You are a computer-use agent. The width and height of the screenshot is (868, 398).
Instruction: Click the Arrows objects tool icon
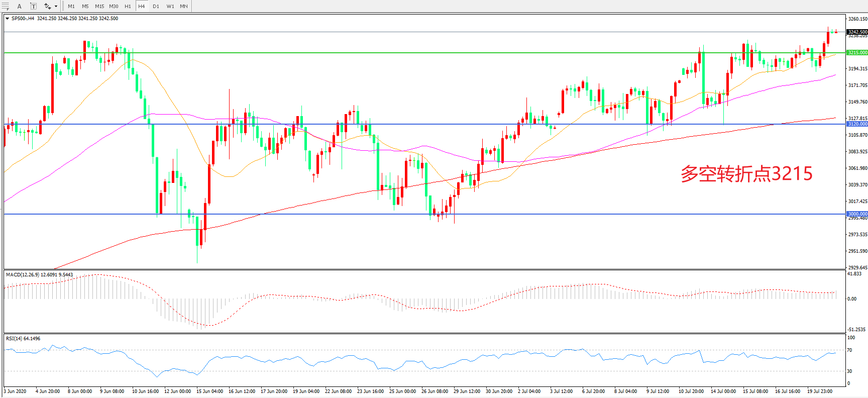coord(48,6)
